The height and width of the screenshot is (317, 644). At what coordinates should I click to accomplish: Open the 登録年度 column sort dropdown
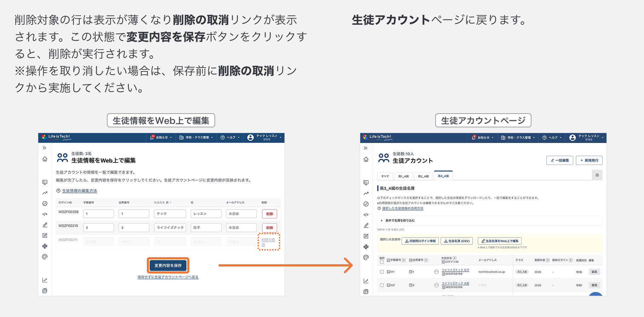point(548,260)
